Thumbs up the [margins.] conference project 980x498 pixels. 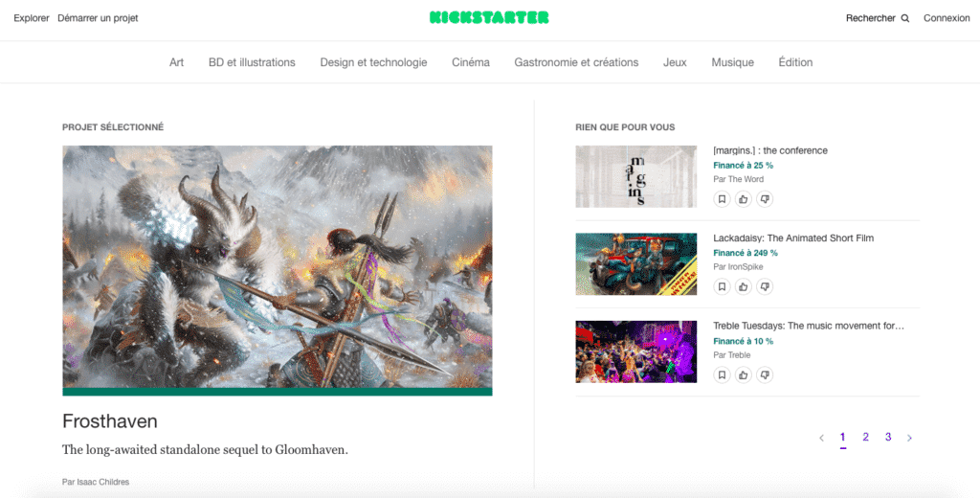(x=743, y=199)
